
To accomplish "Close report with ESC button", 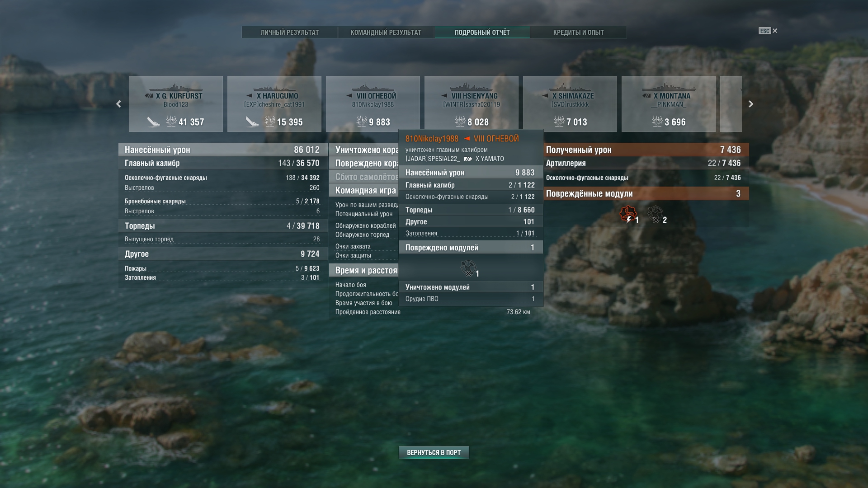I will (768, 31).
